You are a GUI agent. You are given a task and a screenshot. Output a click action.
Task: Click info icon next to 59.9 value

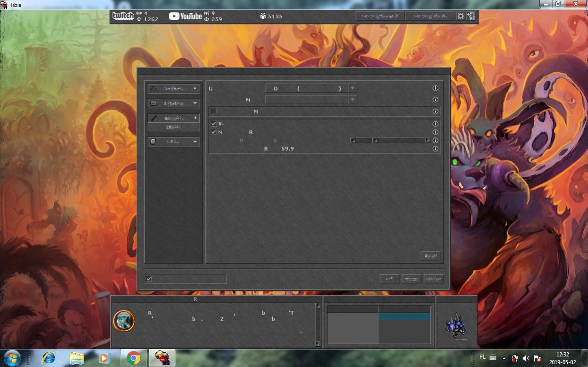click(435, 149)
